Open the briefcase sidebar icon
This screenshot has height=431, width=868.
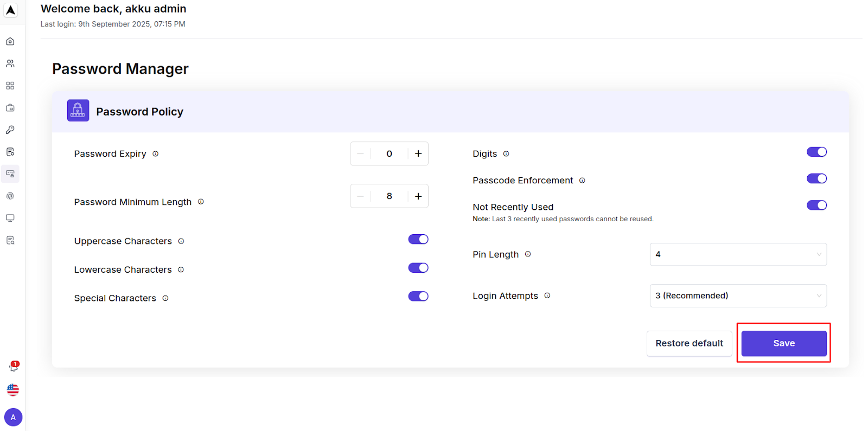click(x=10, y=108)
